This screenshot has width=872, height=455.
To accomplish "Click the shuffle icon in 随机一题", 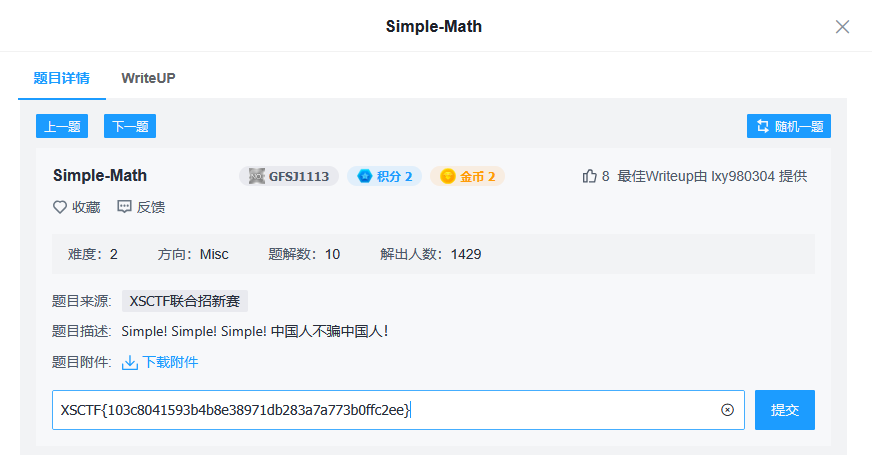I will tap(762, 126).
